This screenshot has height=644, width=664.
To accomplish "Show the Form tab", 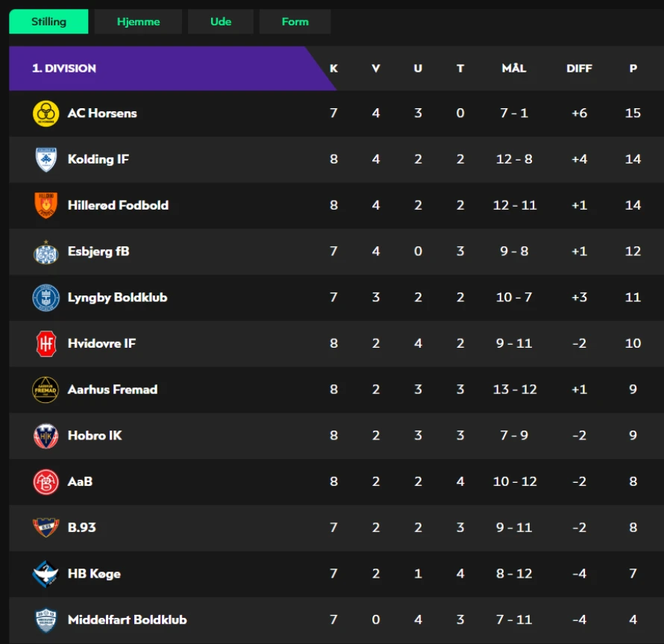I will tap(295, 22).
